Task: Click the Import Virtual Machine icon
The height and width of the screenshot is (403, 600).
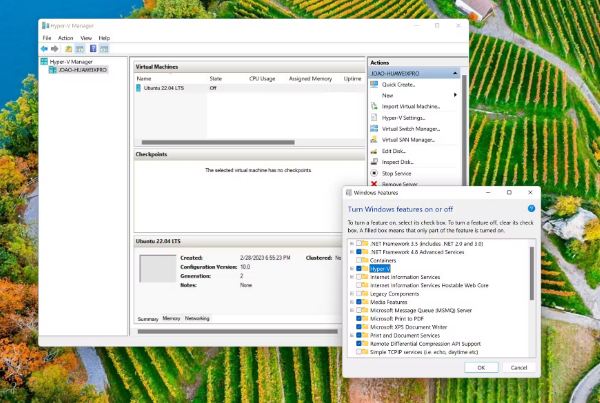Action: pyautogui.click(x=374, y=106)
